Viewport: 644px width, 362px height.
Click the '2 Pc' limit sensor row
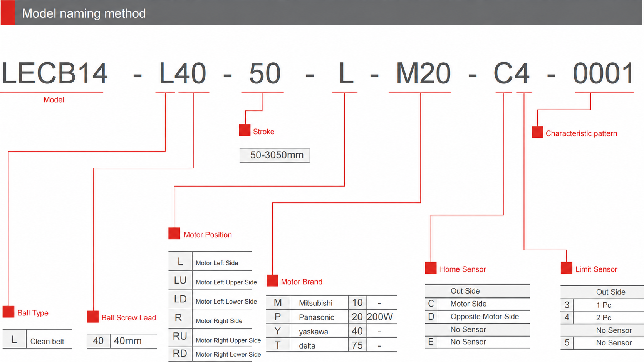pos(602,318)
